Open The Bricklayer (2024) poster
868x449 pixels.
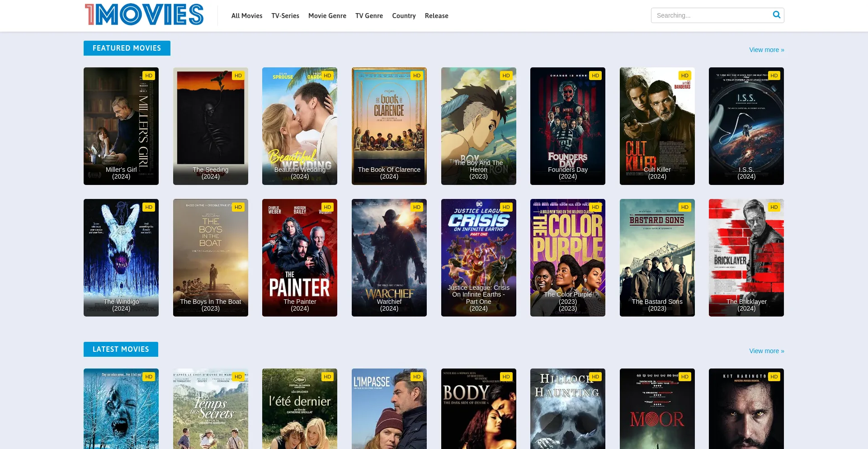(x=746, y=258)
